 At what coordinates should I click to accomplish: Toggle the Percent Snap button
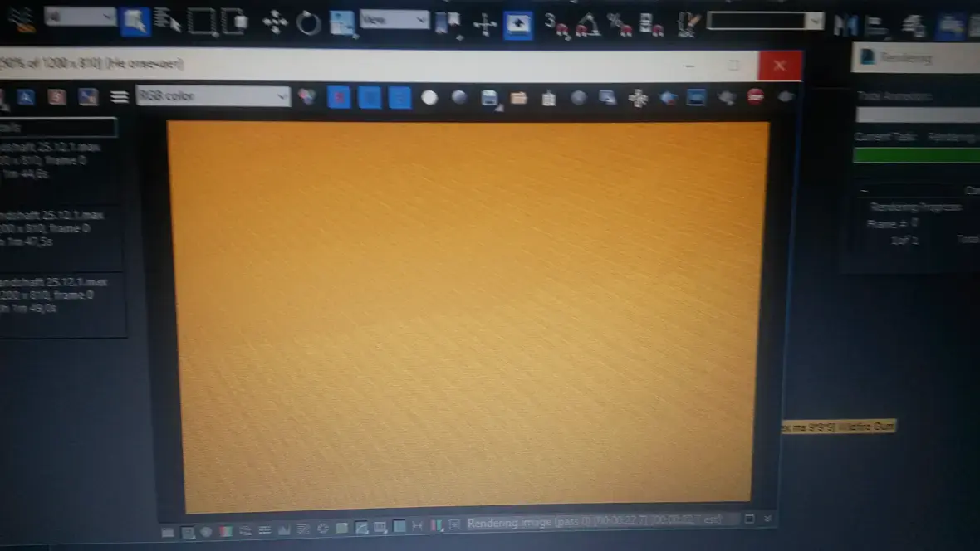click(620, 26)
